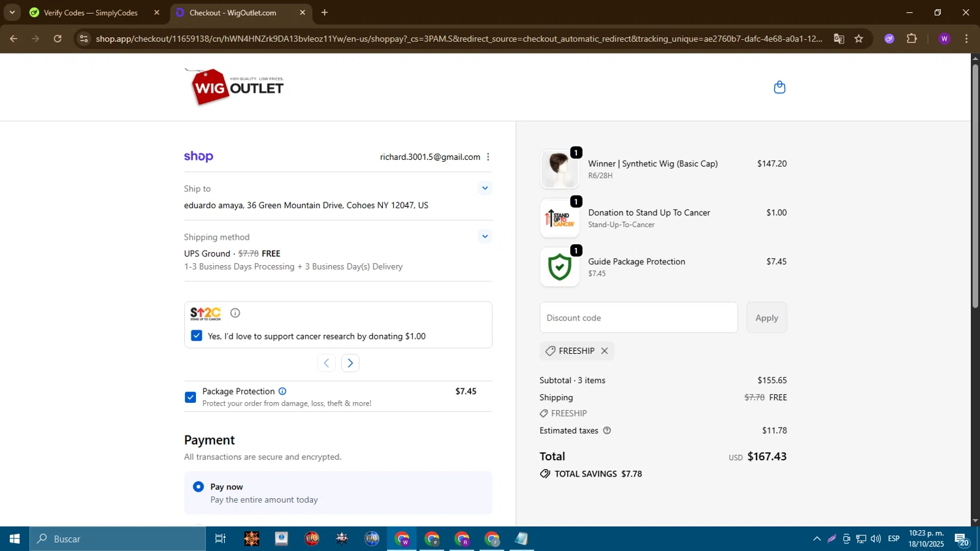Go to previous donation slide arrow
This screenshot has width=980, height=551.
326,363
